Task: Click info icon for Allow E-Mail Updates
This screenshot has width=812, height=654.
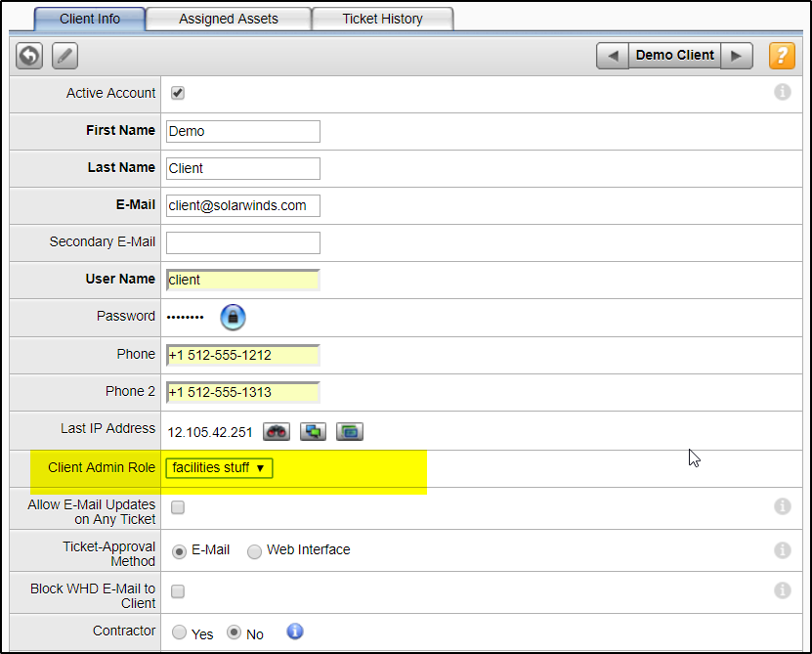Action: [x=783, y=506]
